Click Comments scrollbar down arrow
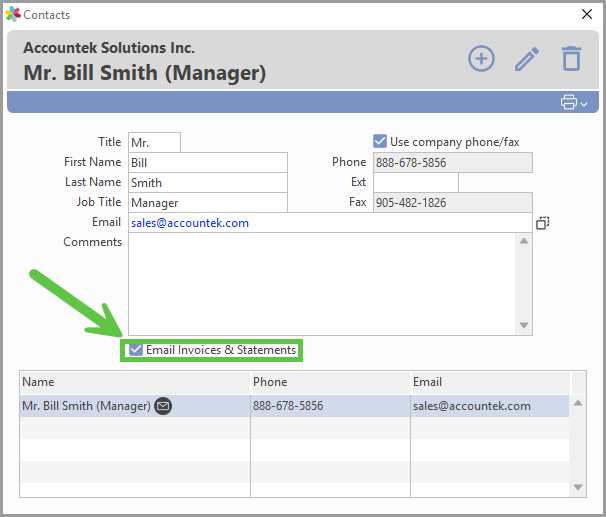The height and width of the screenshot is (517, 606). [524, 325]
